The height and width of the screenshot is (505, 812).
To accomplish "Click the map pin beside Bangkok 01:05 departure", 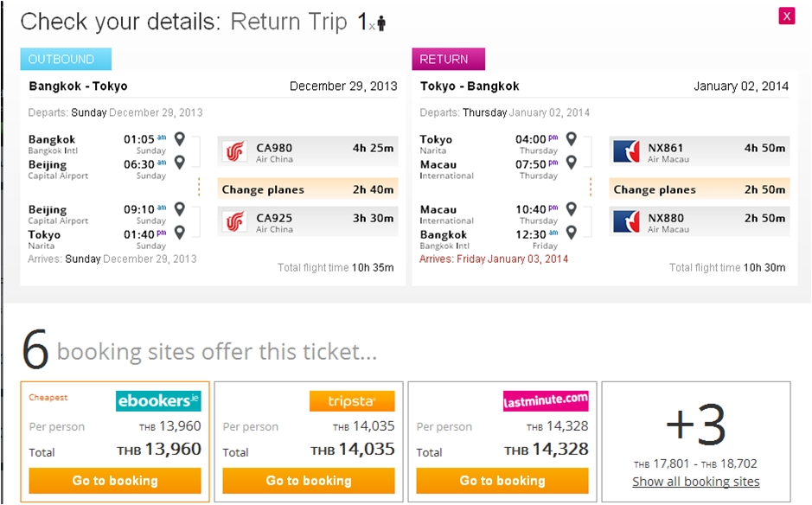I will click(180, 139).
